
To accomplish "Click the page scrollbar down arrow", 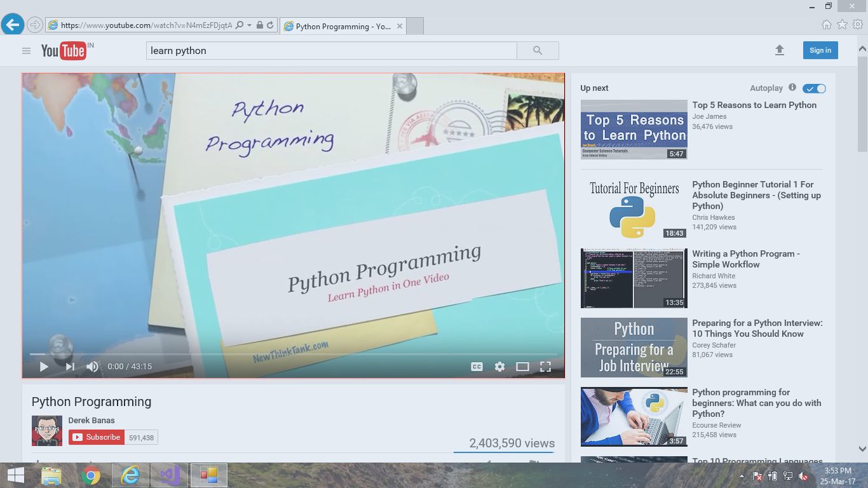I will [862, 449].
